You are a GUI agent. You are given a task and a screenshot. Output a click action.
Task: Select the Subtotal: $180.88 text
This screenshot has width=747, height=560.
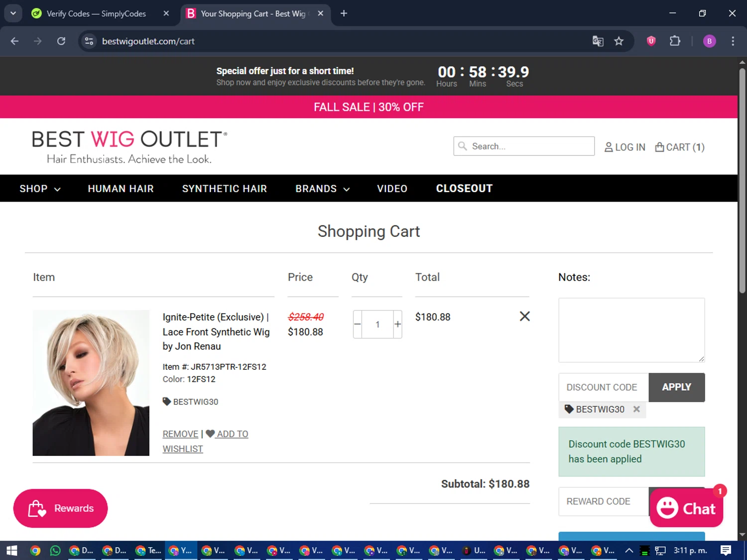tap(485, 484)
